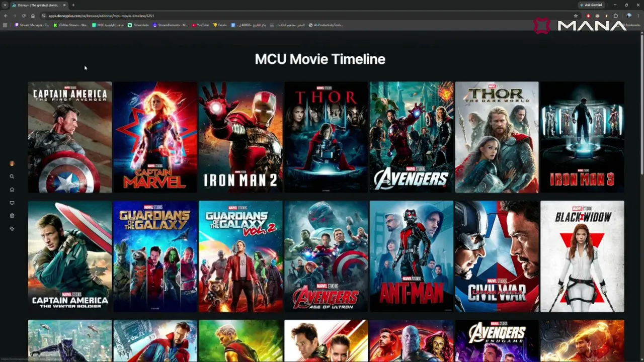
Task: Choose The Avengers poster
Action: pos(412,137)
